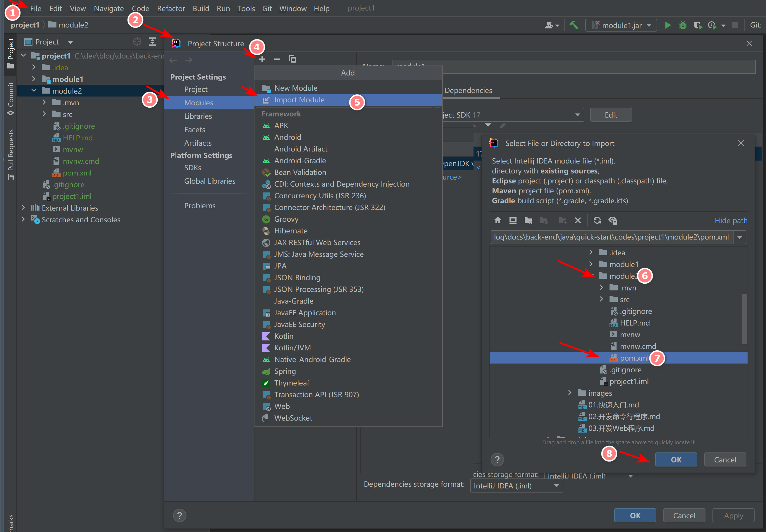The image size is (766, 532).
Task: Go to desktop directory in import dialog
Action: click(x=513, y=220)
